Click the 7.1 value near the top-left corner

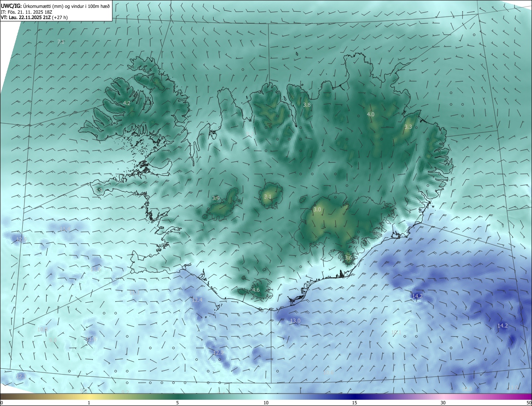click(61, 42)
